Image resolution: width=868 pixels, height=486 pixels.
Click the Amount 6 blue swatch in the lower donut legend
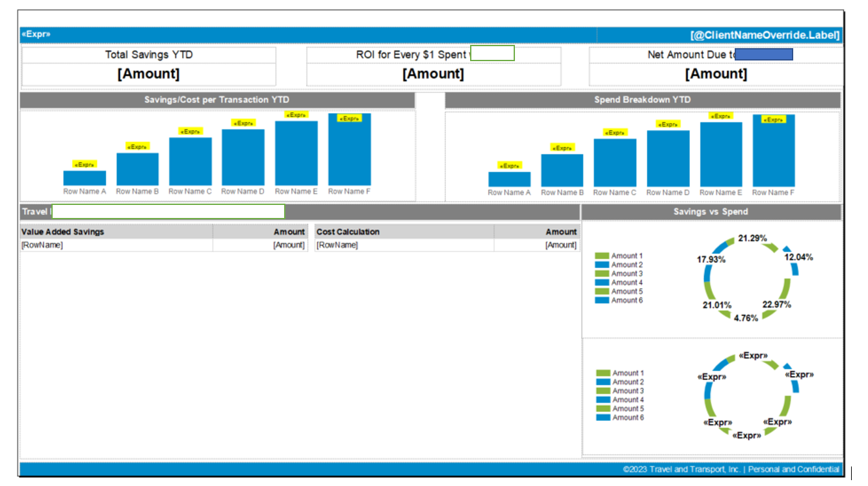[603, 418]
